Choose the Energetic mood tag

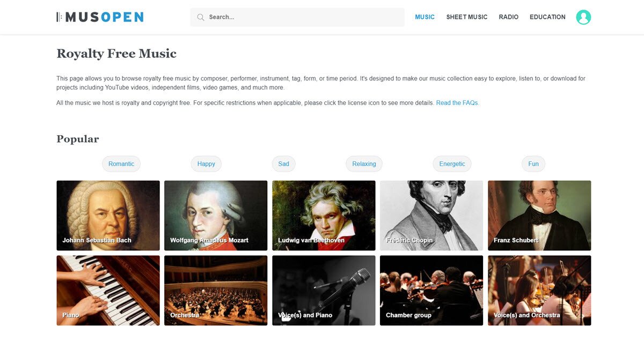452,164
